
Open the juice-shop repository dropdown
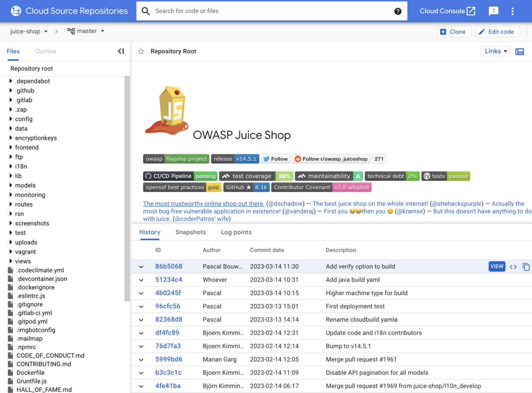(x=28, y=31)
